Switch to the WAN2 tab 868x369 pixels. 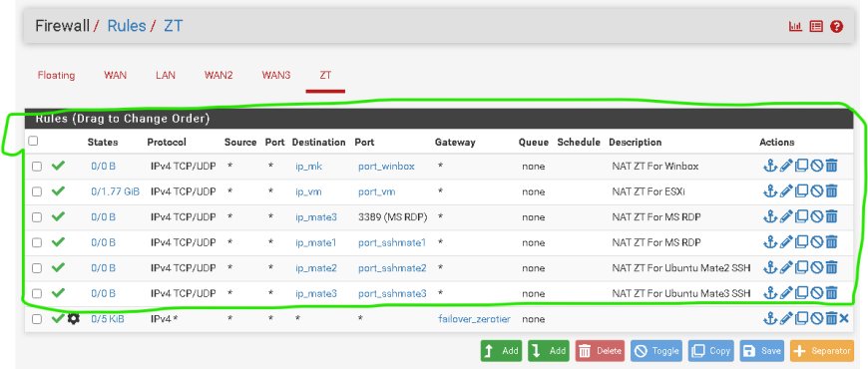218,75
